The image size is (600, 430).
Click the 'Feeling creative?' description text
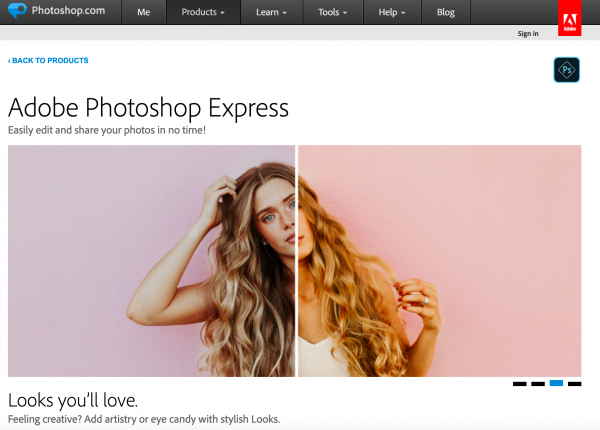point(144,419)
